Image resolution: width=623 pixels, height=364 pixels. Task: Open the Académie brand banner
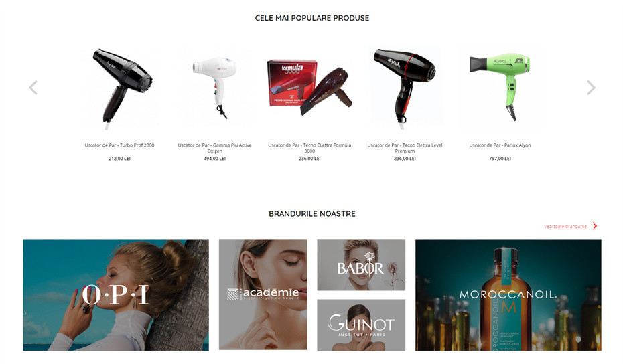click(263, 294)
